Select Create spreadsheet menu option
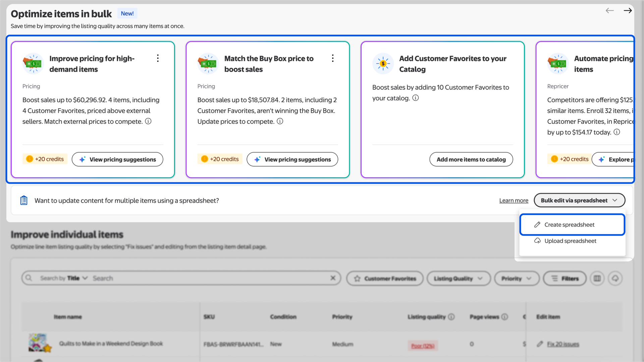This screenshot has height=362, width=644. pos(572,225)
